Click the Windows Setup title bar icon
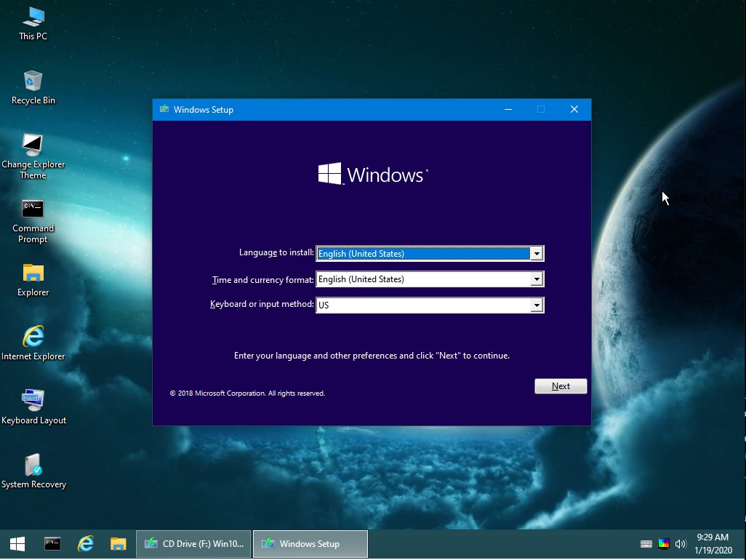 [x=164, y=109]
